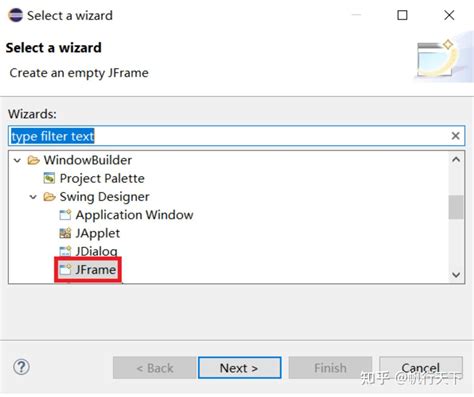The height and width of the screenshot is (397, 474).
Task: Click the JApplet wizard icon
Action: [65, 233]
